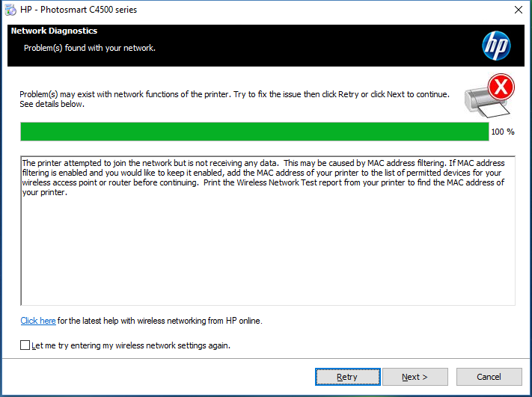Cancel the network diagnostics
532x397 pixels.
coord(489,377)
